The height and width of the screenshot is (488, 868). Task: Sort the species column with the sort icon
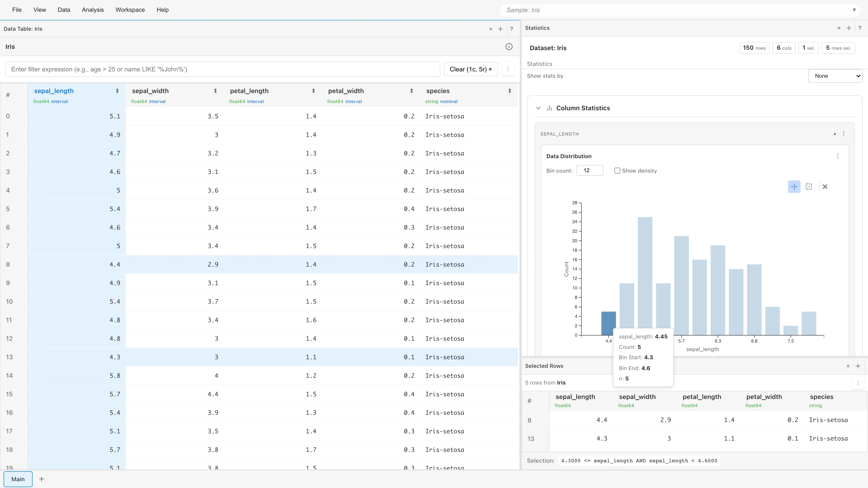(509, 91)
